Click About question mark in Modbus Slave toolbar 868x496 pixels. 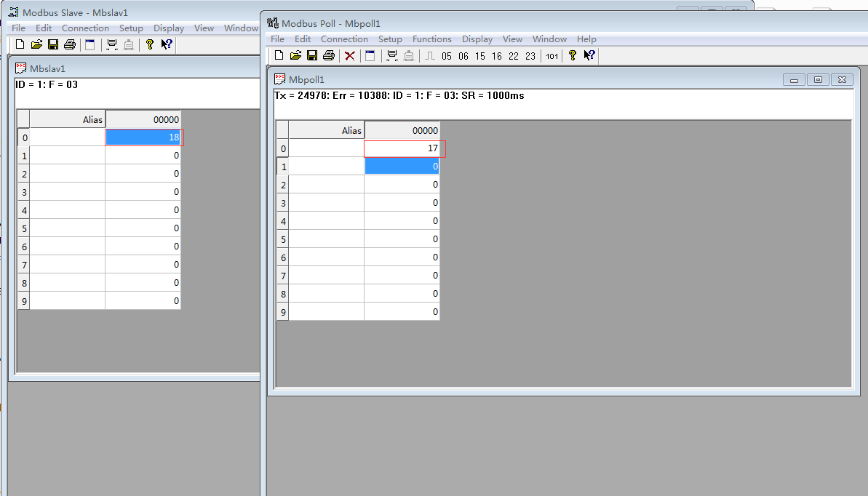pos(149,44)
